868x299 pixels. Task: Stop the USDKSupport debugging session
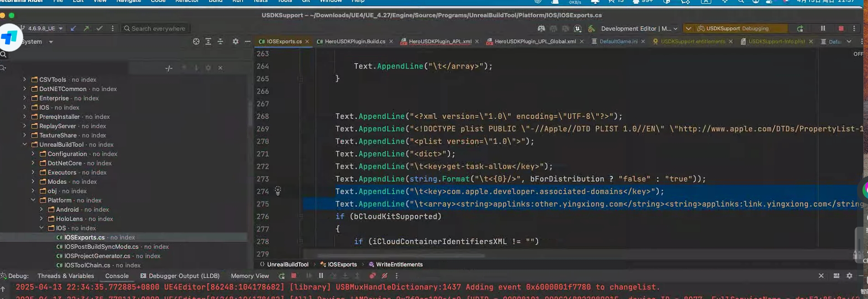pos(841,28)
